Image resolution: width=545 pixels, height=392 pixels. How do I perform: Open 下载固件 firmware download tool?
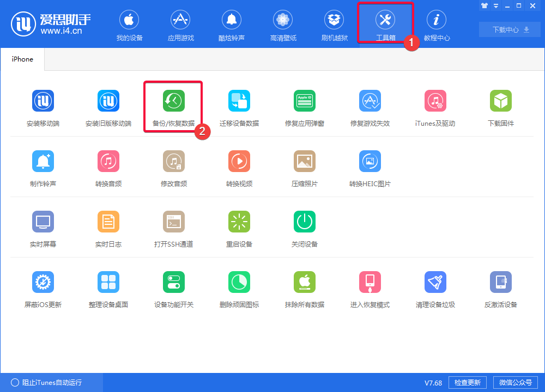pyautogui.click(x=500, y=106)
